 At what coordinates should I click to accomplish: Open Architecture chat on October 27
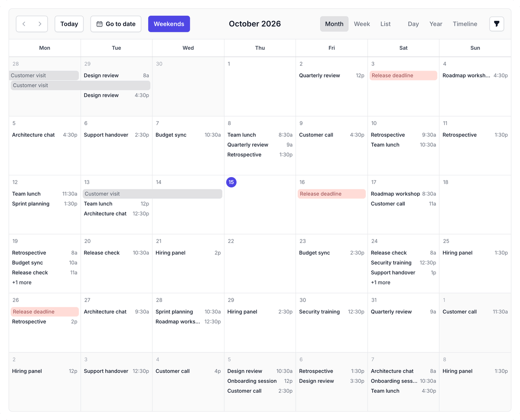pos(116,312)
